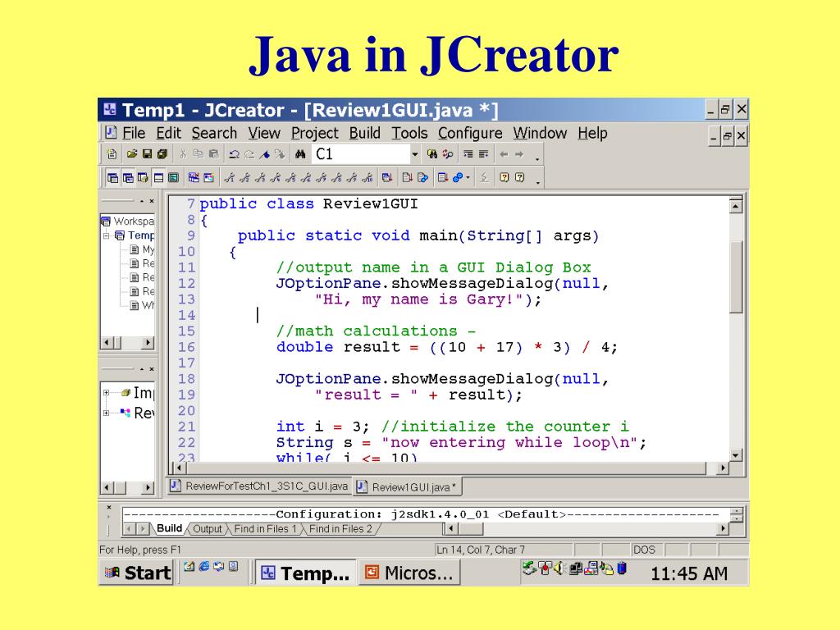The image size is (840, 630).
Task: Click the Redo arrow icon
Action: [249, 154]
